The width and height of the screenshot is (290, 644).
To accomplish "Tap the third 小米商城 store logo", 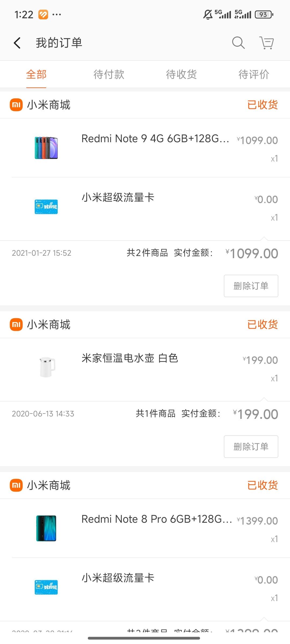I will pos(16,485).
